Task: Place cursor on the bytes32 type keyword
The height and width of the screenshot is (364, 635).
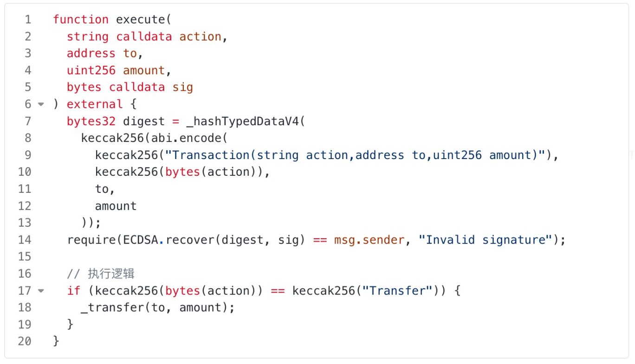Action: click(x=91, y=121)
